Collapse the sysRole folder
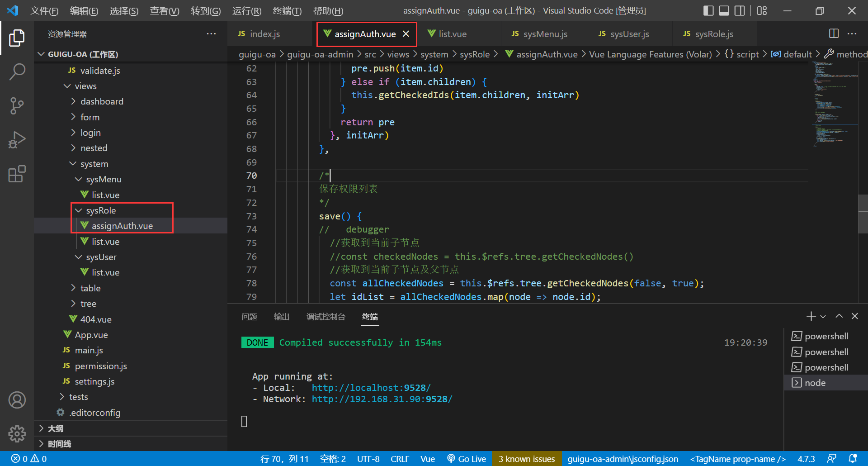Screen dimensions: 868x466 [x=101, y=210]
